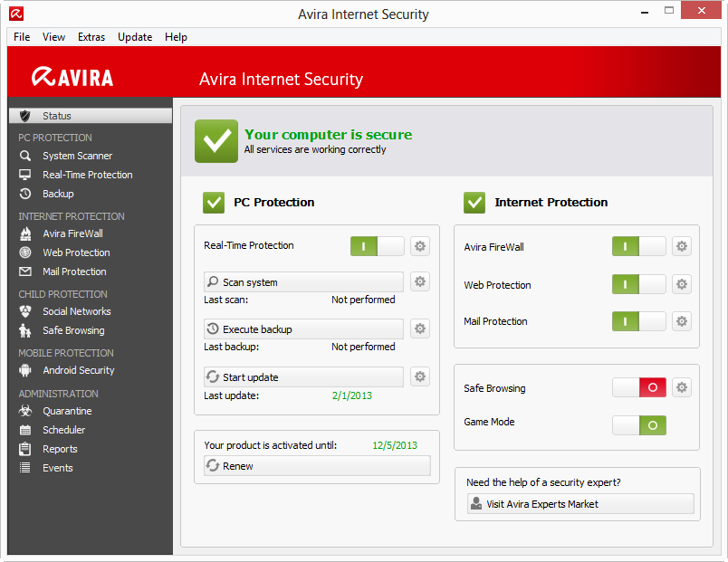Click the Web Protection settings gear
The width and height of the screenshot is (728, 562).
(x=682, y=285)
